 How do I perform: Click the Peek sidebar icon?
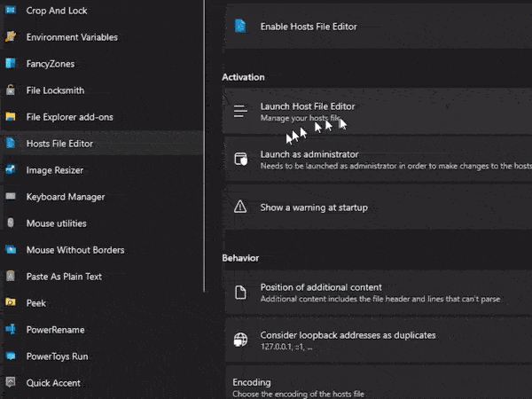[11, 302]
